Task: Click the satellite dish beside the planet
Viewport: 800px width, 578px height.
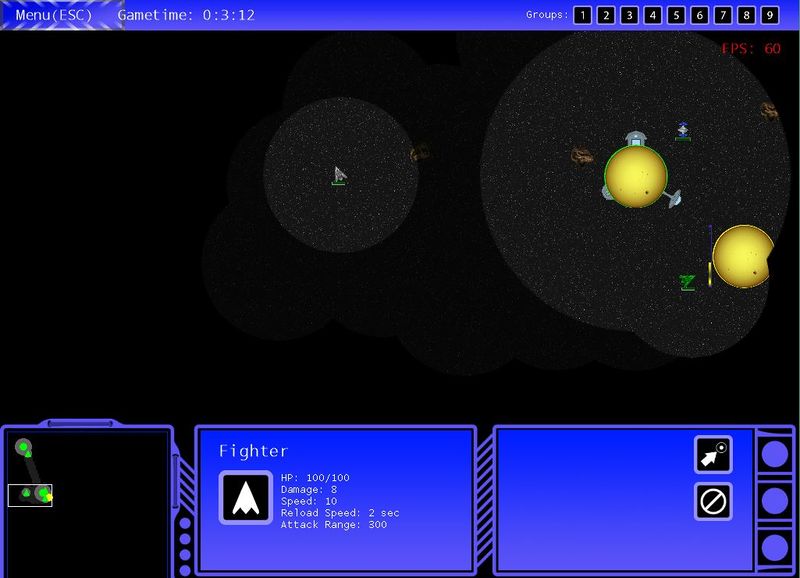Action: [x=673, y=199]
